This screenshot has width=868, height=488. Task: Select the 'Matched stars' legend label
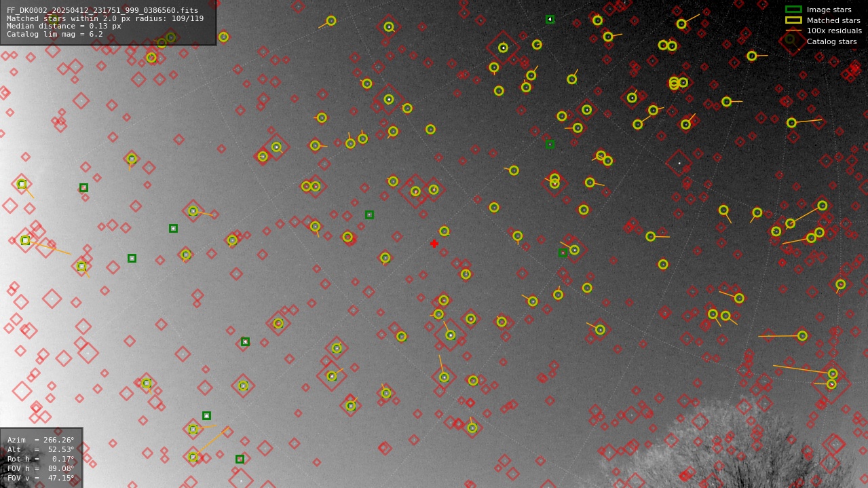tap(833, 20)
